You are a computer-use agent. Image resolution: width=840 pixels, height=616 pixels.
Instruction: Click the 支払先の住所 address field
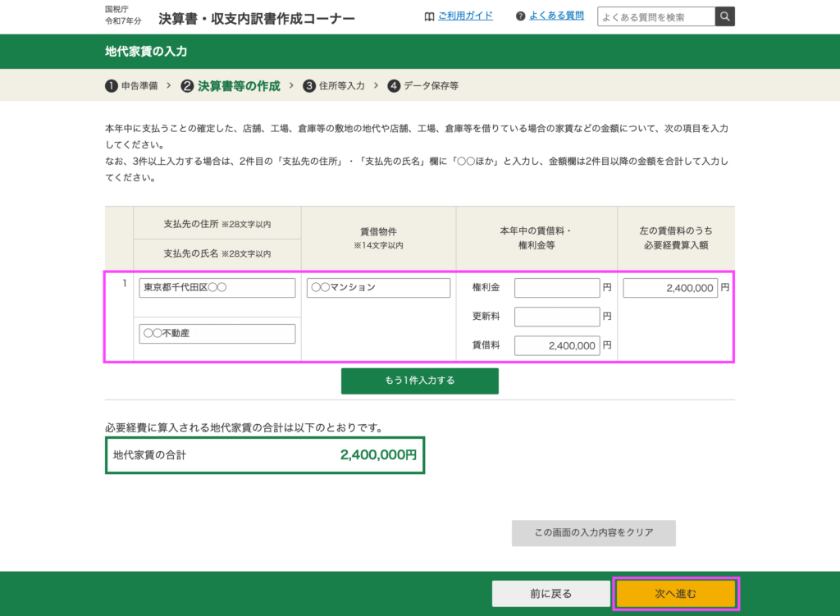tap(217, 288)
